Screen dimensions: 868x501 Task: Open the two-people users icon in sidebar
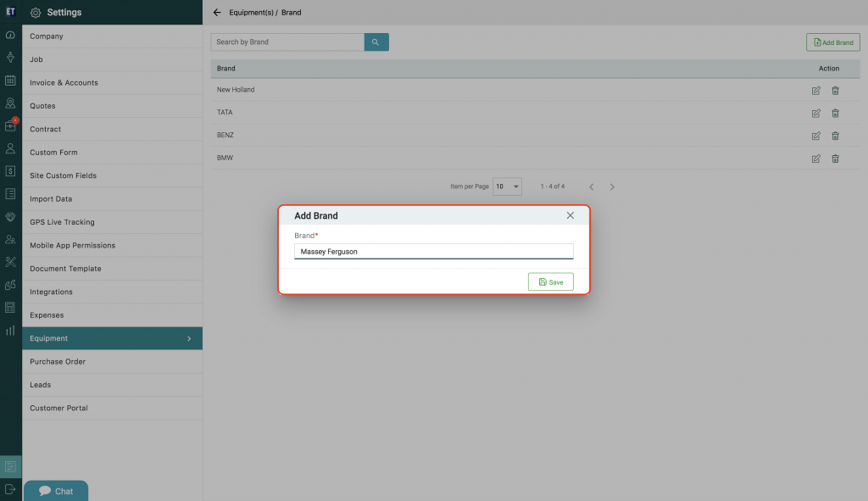point(10,239)
